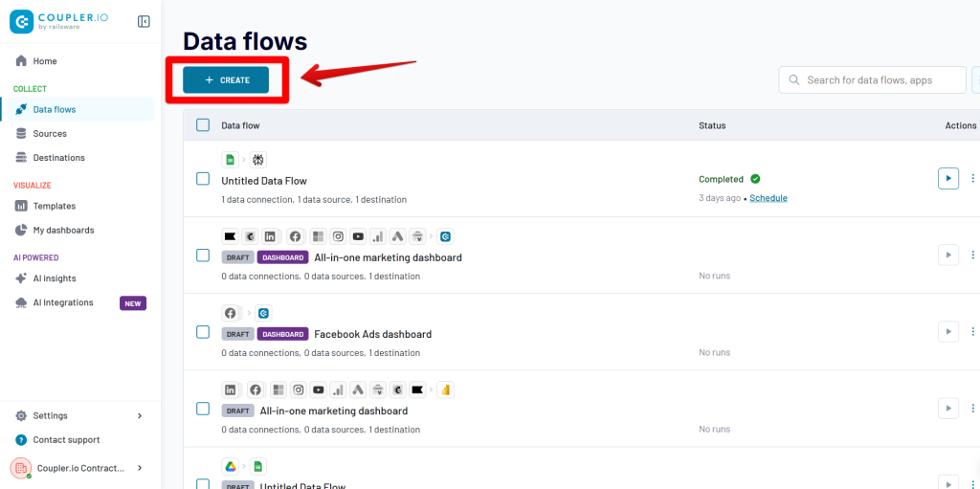Check the Facebook Ads dashboard row
This screenshot has width=980, height=489.
(x=203, y=332)
